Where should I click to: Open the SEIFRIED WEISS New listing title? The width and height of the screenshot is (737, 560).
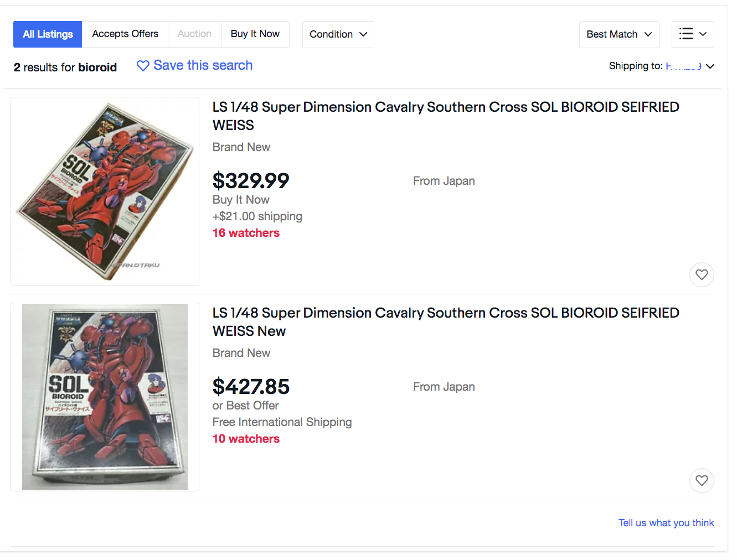click(446, 322)
